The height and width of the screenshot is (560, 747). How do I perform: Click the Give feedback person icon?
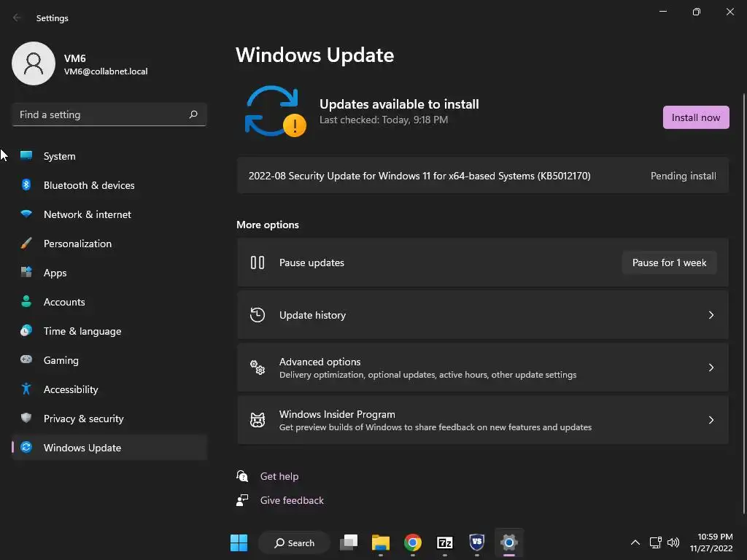[x=242, y=500]
